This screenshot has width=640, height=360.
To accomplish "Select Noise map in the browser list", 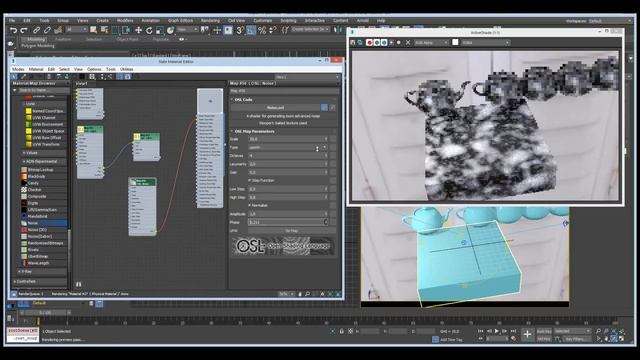I will (x=44, y=223).
